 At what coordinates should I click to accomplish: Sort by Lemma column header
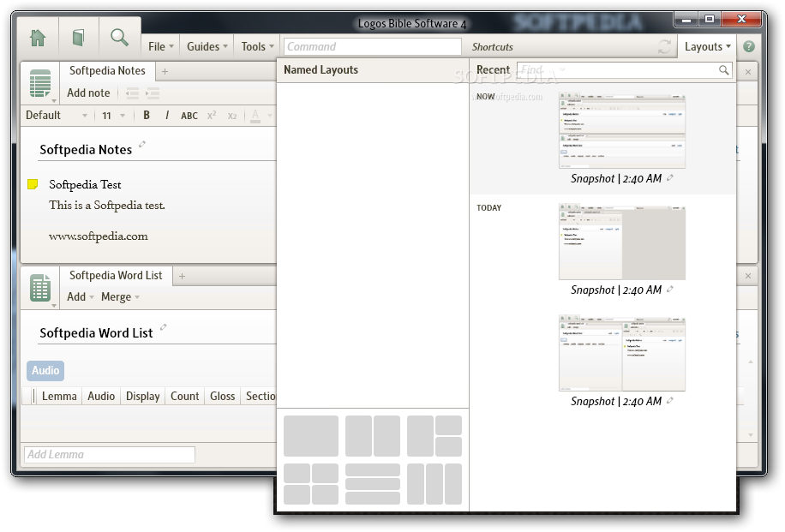[59, 396]
